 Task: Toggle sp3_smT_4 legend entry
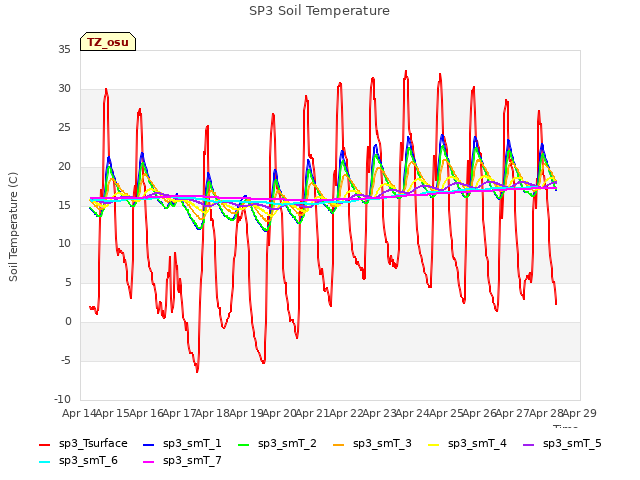pos(467,444)
